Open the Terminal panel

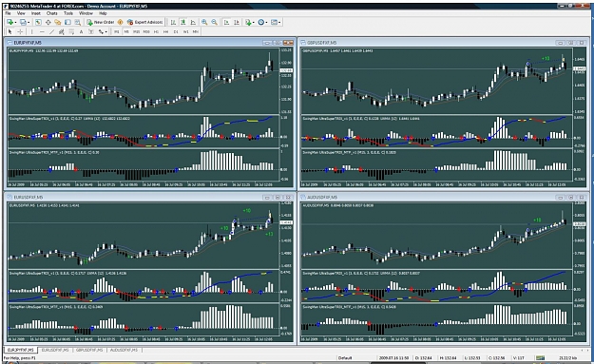point(67,23)
